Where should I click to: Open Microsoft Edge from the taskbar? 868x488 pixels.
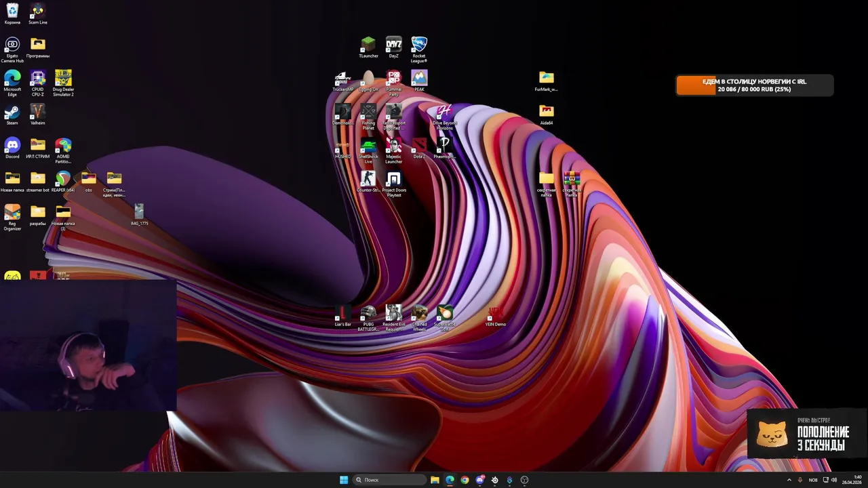(450, 480)
